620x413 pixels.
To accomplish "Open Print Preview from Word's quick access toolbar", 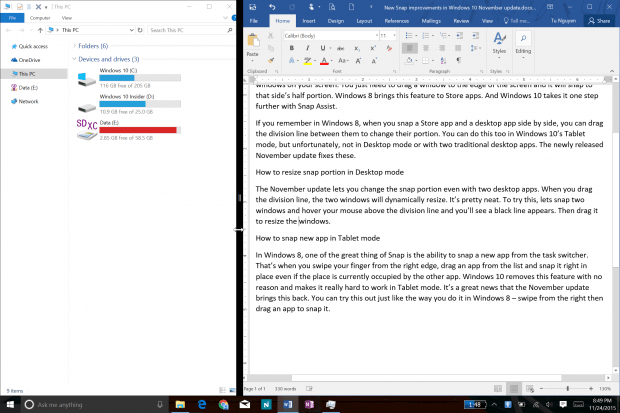I will (x=332, y=7).
